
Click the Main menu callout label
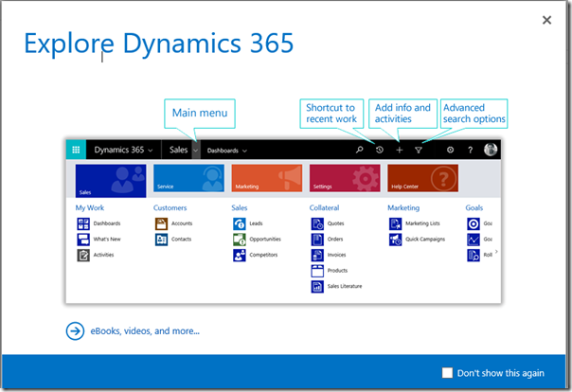point(200,113)
